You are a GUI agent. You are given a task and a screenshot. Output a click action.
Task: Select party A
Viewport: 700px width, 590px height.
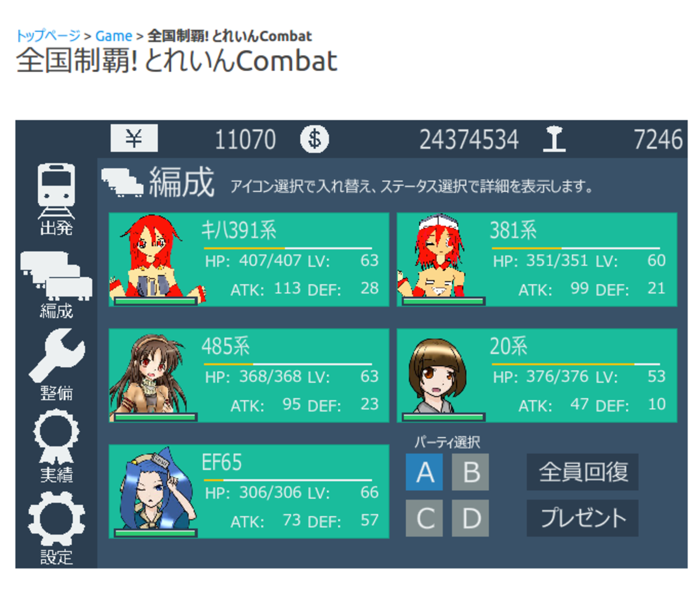point(424,472)
